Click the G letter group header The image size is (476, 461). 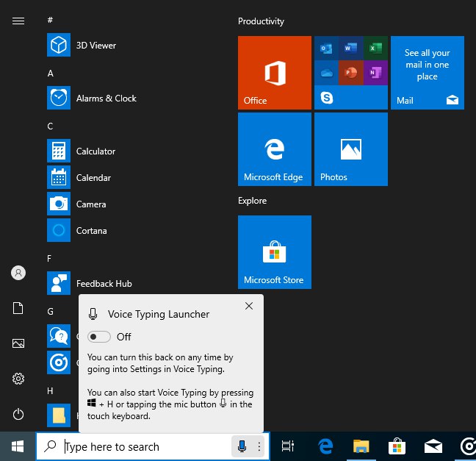click(x=51, y=312)
